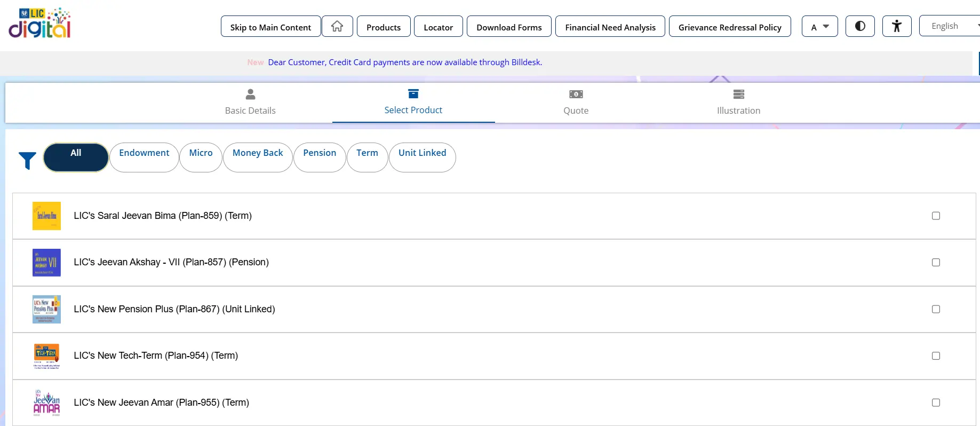Click 'LIC's New Tech-Term (Plan-954) (Term)' text
The image size is (980, 426).
coord(156,356)
